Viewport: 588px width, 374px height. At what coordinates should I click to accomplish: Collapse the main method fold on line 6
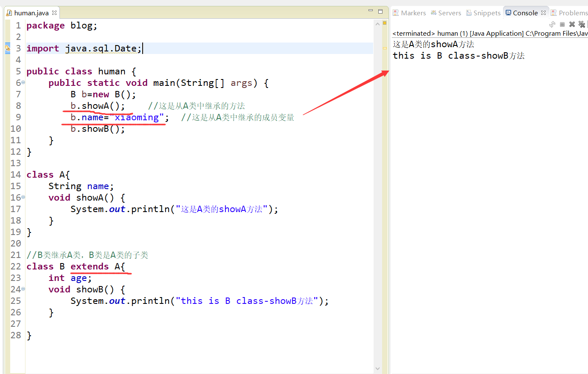(x=23, y=82)
